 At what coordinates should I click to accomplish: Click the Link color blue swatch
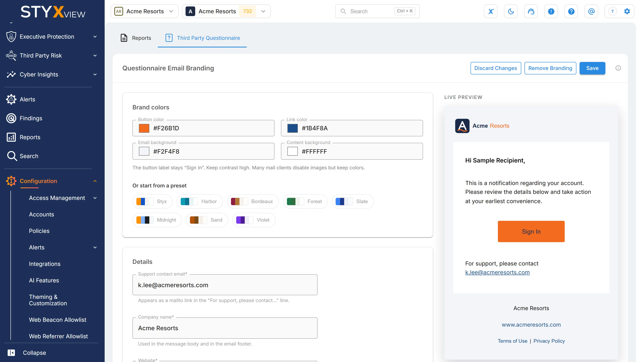coord(292,128)
